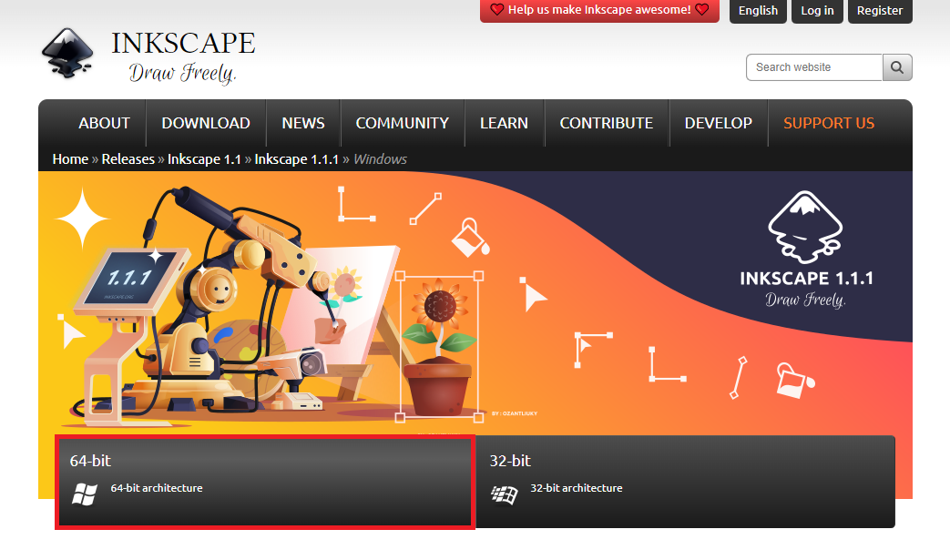Click the search magnifier button
Viewport: 950px width, 560px height.
(897, 67)
